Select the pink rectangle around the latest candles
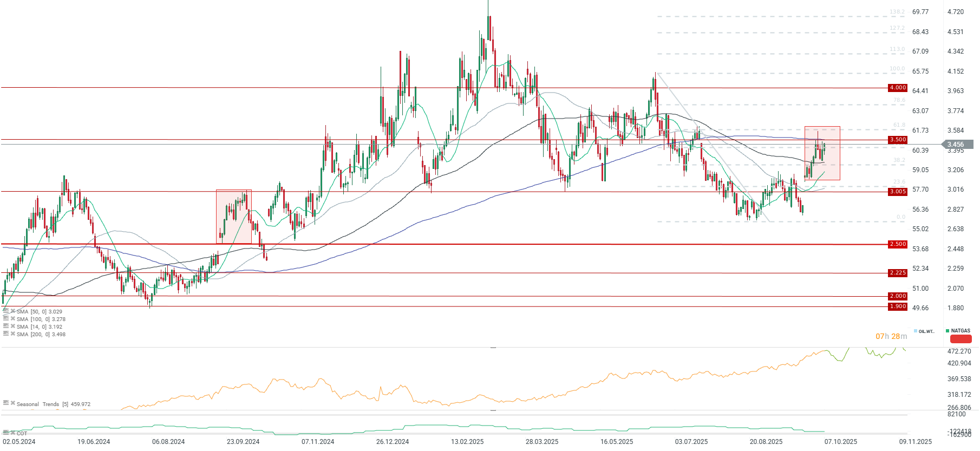This screenshot has height=451, width=980. tap(822, 153)
